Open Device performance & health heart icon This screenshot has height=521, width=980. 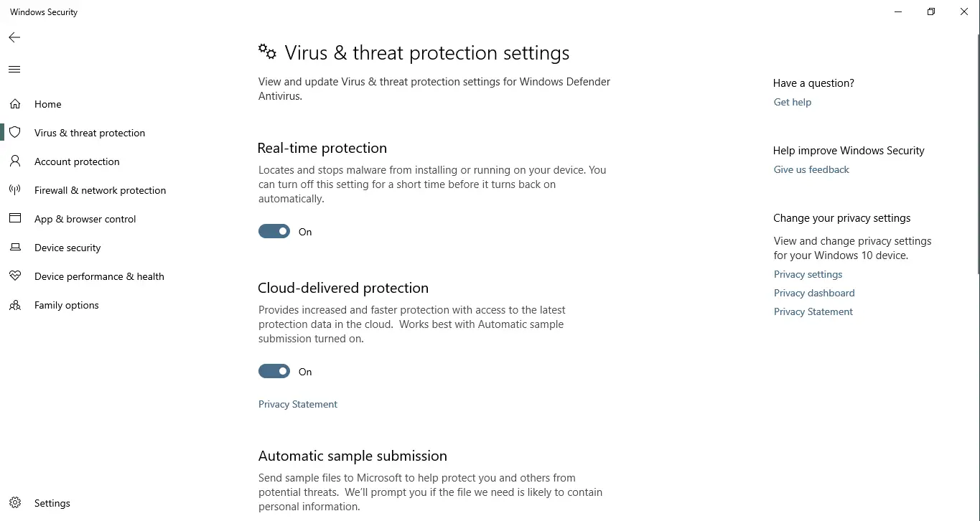coord(15,276)
